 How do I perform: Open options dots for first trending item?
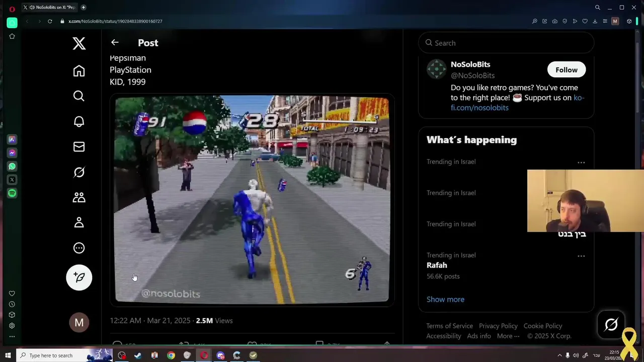coord(581,162)
